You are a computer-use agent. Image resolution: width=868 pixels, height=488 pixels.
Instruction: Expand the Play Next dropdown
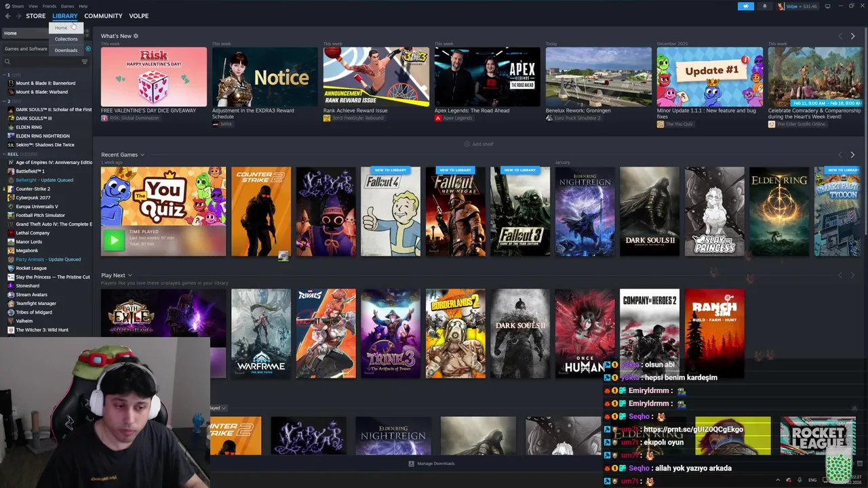(130, 276)
